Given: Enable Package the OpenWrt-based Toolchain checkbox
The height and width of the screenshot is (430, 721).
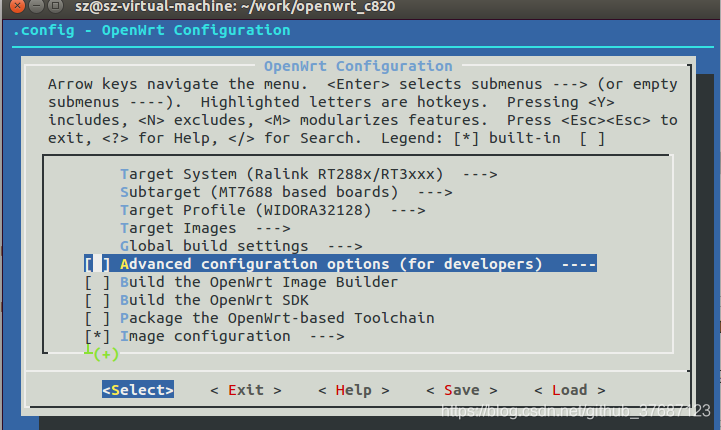Looking at the screenshot, I should pyautogui.click(x=97, y=318).
